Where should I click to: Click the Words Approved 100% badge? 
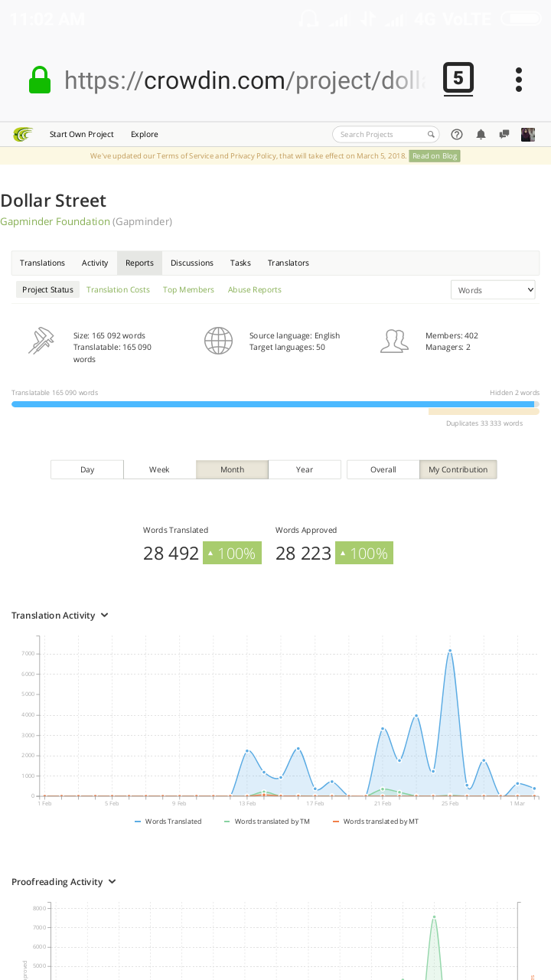[x=364, y=553]
